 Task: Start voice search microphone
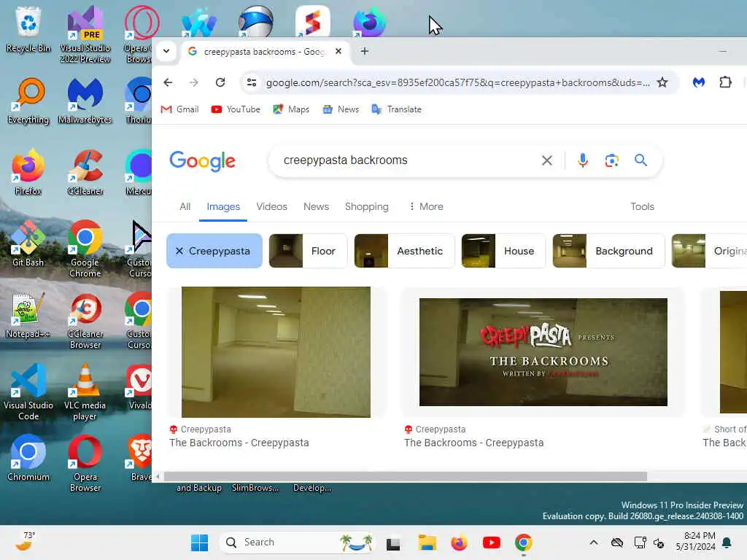(582, 160)
